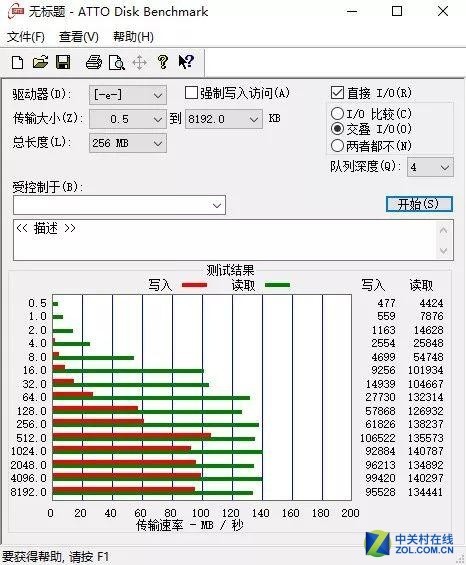
Task: Click the Print toolbar icon
Action: [x=94, y=62]
